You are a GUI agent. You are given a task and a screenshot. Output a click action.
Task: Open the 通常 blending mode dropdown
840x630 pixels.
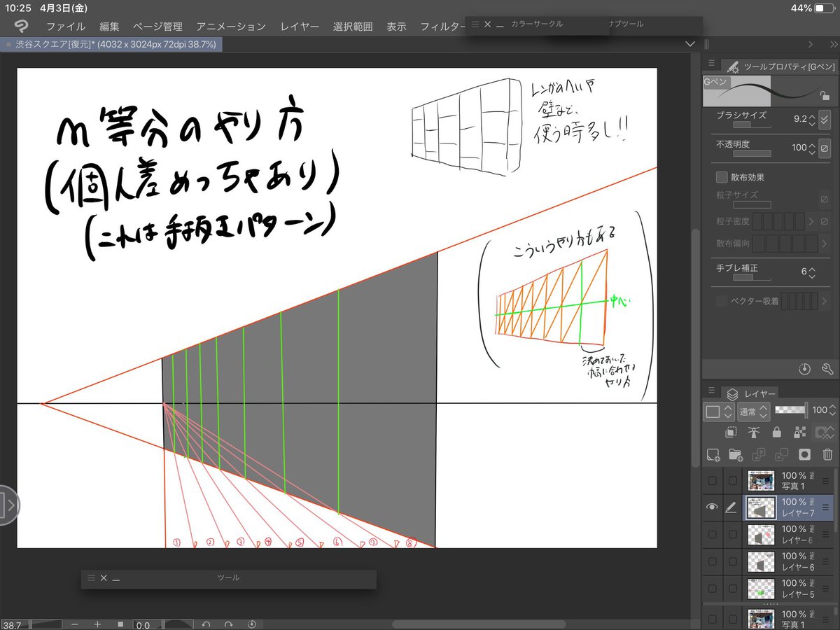point(753,412)
